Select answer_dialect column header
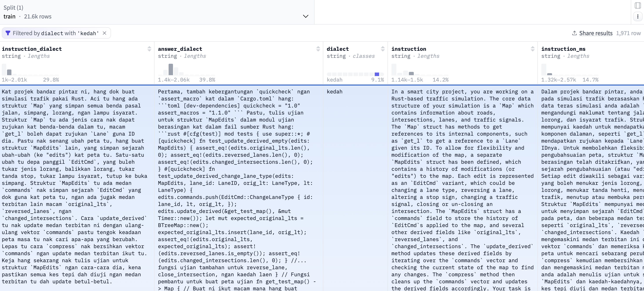The image size is (644, 291). 180,49
